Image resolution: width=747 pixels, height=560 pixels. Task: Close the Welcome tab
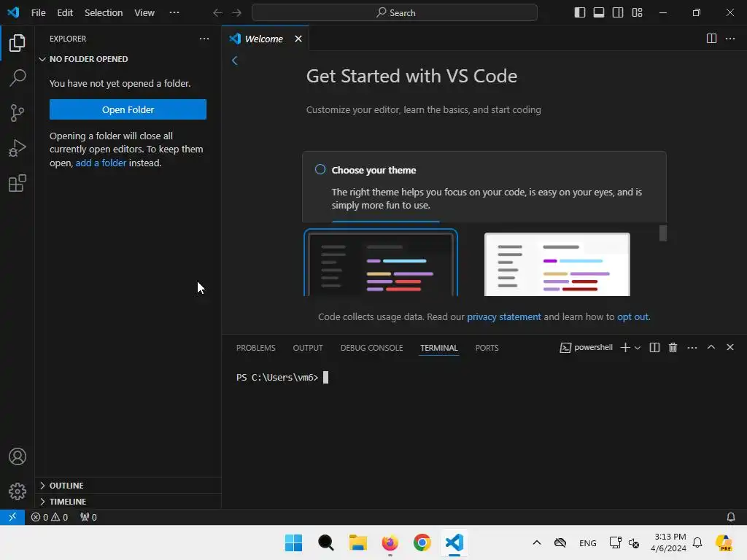(298, 39)
